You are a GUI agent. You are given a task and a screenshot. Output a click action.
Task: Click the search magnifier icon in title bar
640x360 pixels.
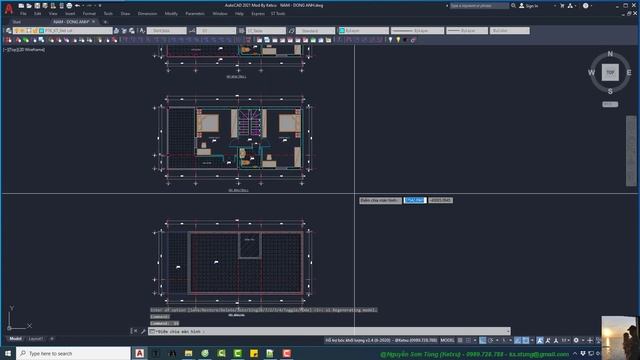513,6
